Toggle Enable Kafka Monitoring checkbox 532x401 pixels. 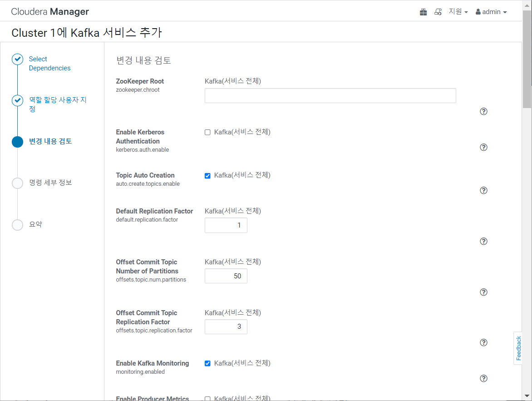click(207, 364)
